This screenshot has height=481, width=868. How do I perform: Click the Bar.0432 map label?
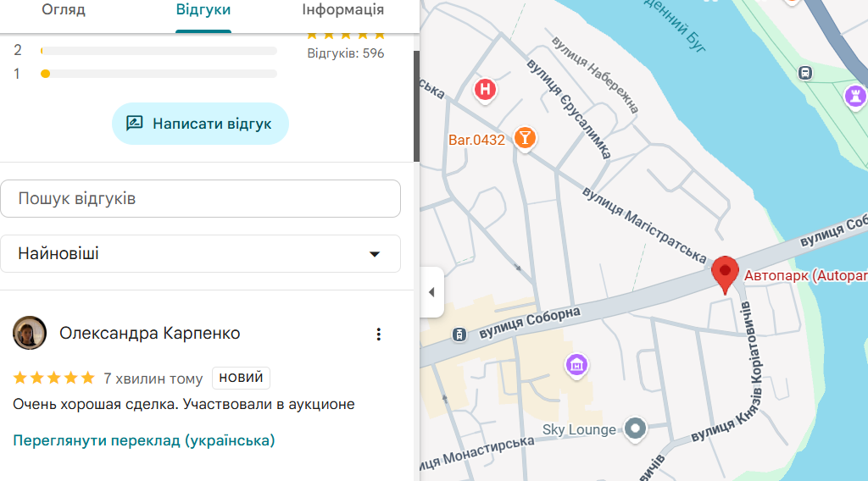[x=476, y=140]
